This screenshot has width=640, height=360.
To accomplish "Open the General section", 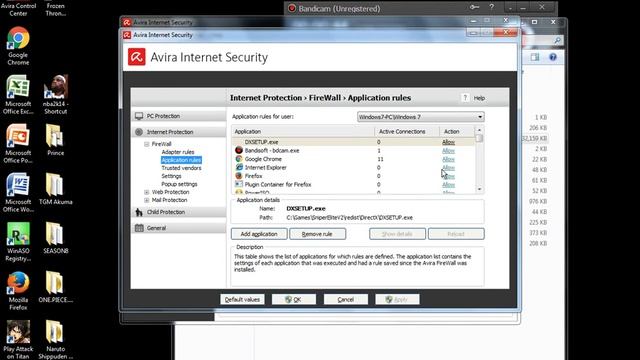I will [x=178, y=228].
